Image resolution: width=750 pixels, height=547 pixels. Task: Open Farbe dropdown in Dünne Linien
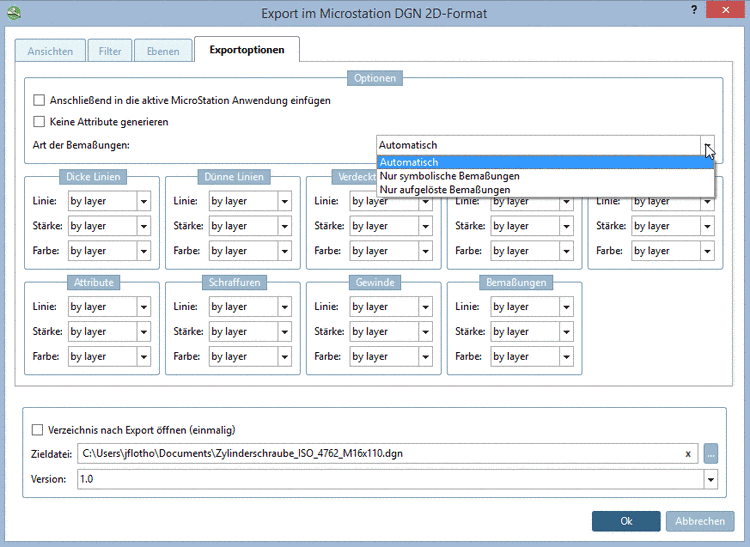250,251
